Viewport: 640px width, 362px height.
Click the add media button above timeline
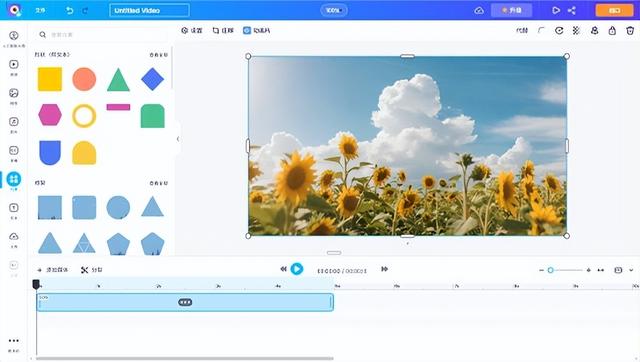pyautogui.click(x=53, y=270)
